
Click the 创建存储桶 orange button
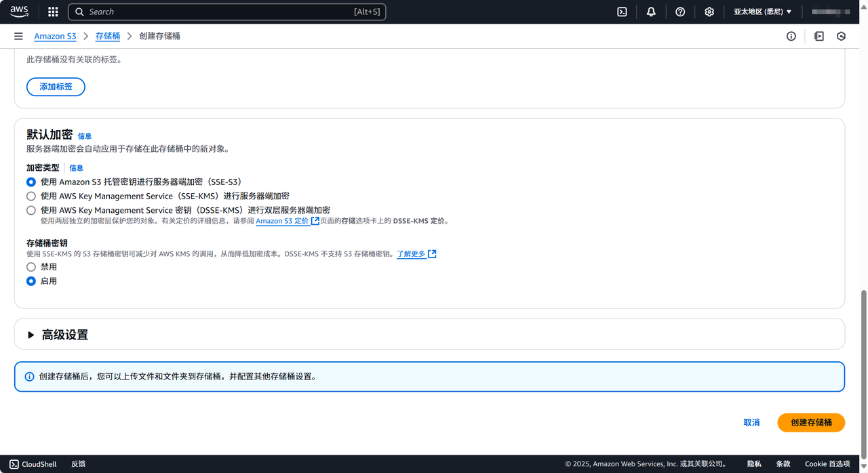811,422
